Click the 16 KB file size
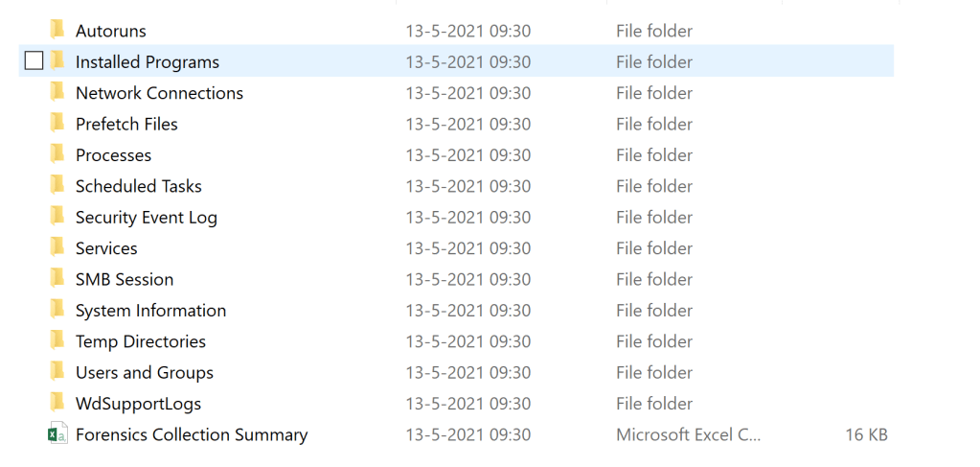Viewport: 980px width, 467px height. pyautogui.click(x=866, y=434)
